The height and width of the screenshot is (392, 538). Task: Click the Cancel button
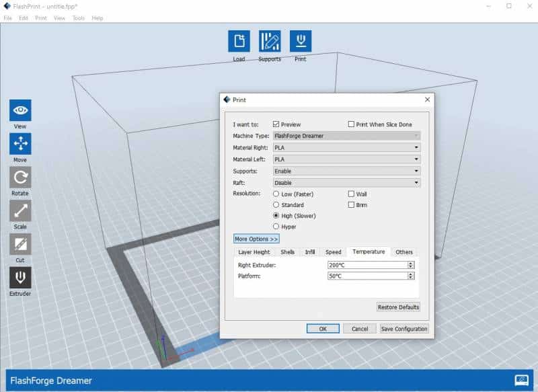click(x=360, y=329)
